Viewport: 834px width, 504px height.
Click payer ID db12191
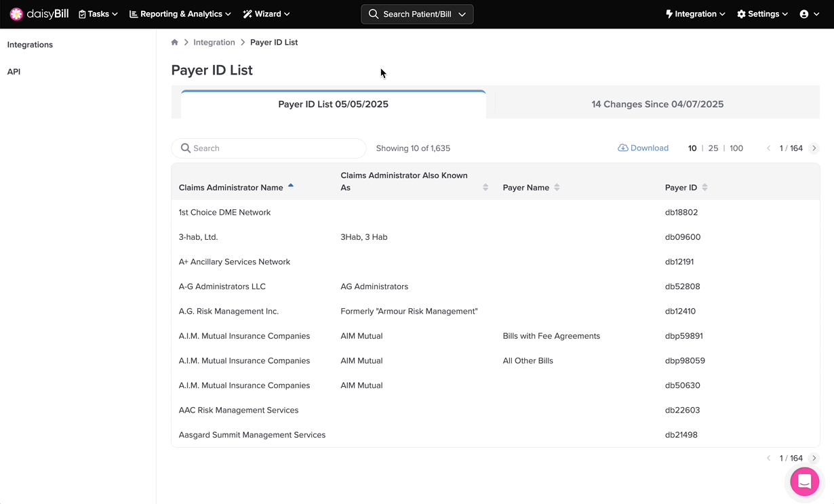pos(679,262)
